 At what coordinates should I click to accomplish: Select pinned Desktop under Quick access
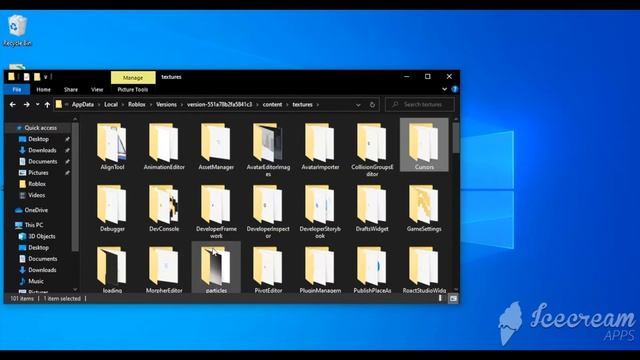pyautogui.click(x=38, y=139)
